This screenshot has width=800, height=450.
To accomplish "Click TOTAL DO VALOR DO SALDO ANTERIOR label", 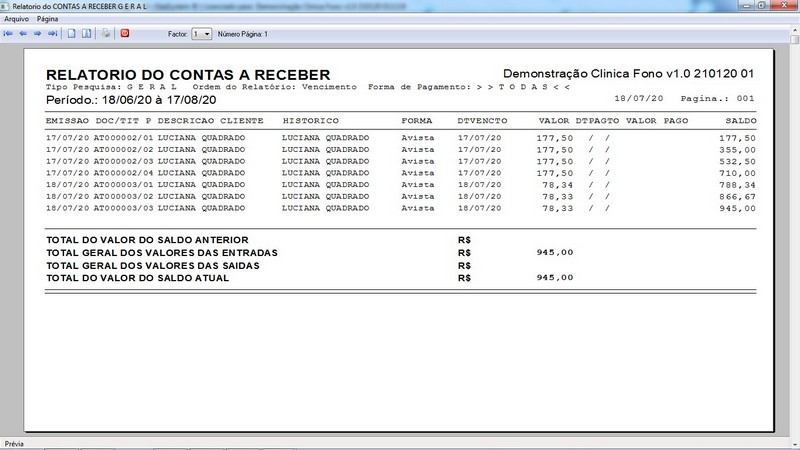I will tap(147, 240).
